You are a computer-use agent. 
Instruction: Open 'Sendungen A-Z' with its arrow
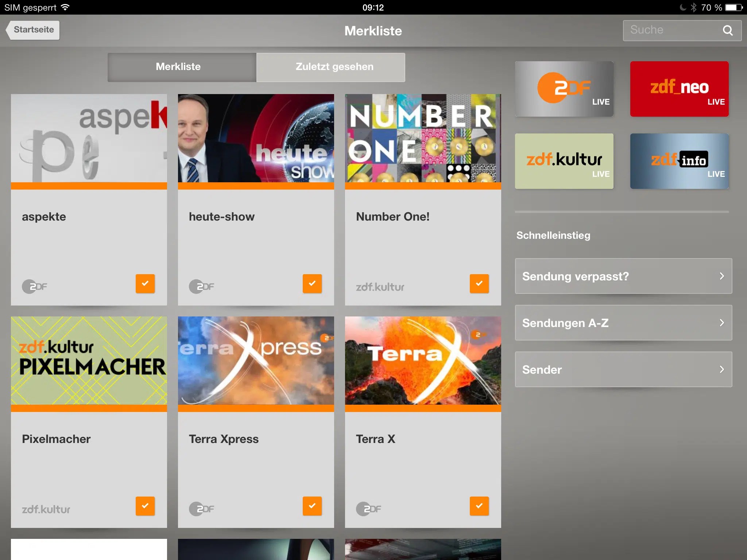click(721, 323)
